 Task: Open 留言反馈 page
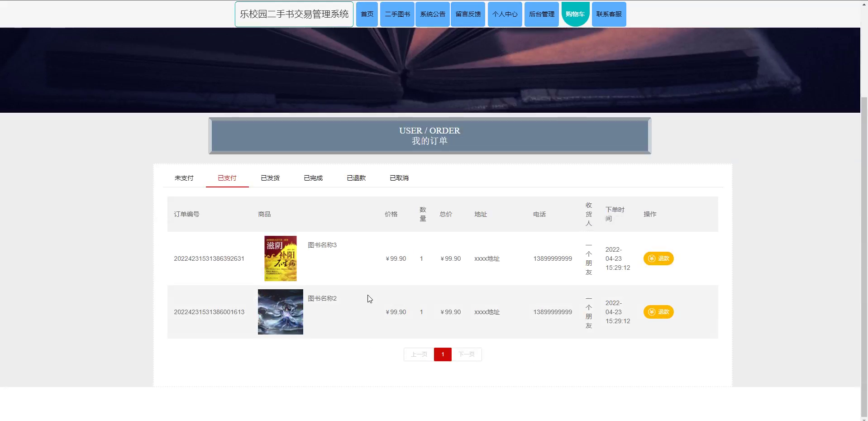pyautogui.click(x=468, y=14)
